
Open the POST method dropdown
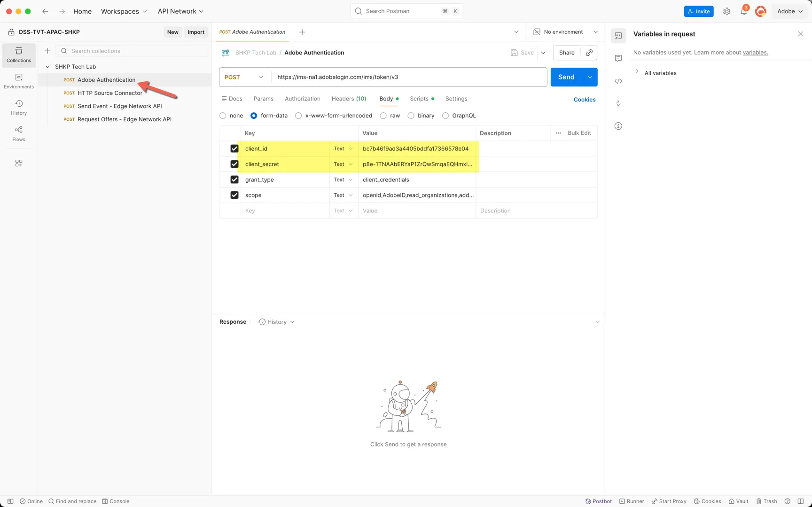(x=245, y=77)
